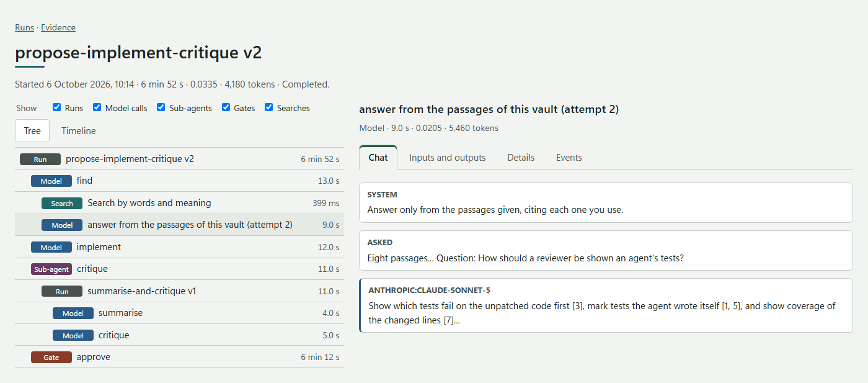Toggle the Model calls checkbox
The height and width of the screenshot is (383, 868).
point(97,107)
